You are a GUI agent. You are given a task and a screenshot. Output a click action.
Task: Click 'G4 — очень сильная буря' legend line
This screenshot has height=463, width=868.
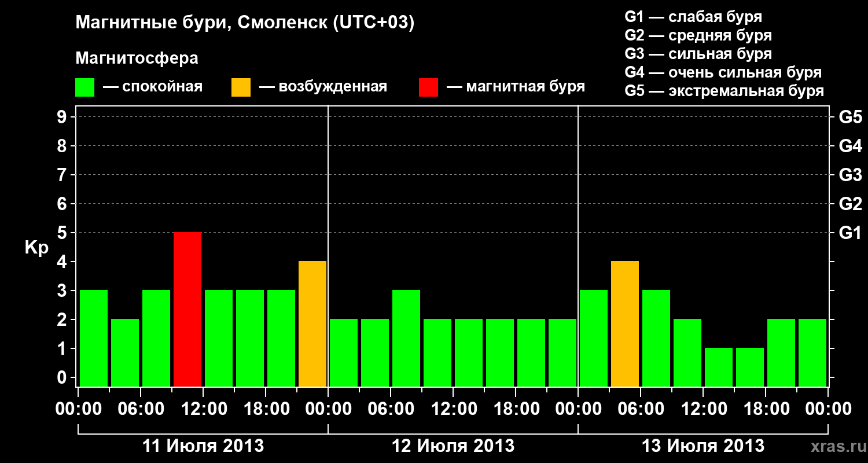pos(723,72)
